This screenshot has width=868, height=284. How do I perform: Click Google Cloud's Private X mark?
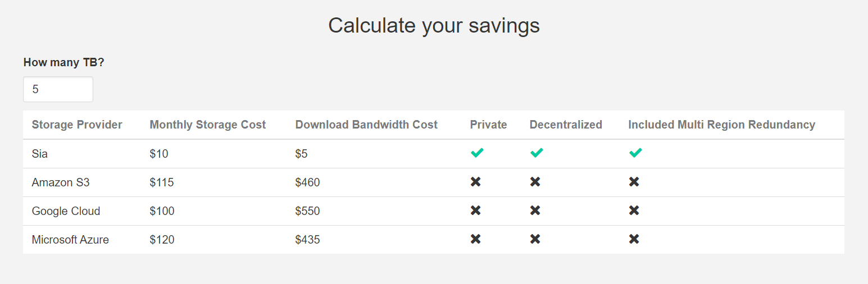tap(476, 210)
